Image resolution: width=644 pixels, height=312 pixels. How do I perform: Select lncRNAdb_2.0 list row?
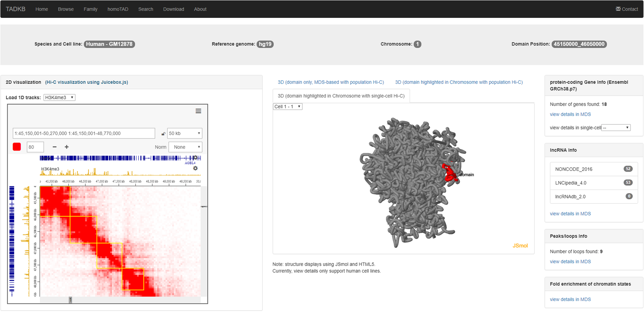pos(594,197)
